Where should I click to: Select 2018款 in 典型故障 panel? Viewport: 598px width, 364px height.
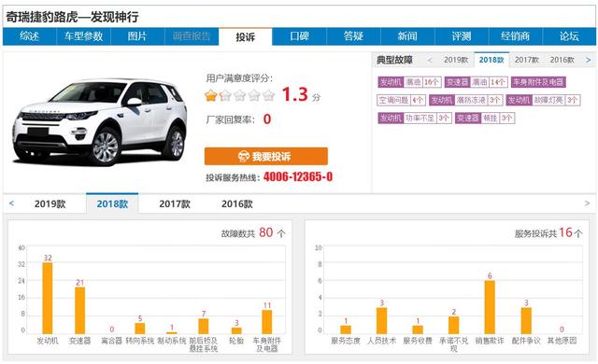coord(491,60)
